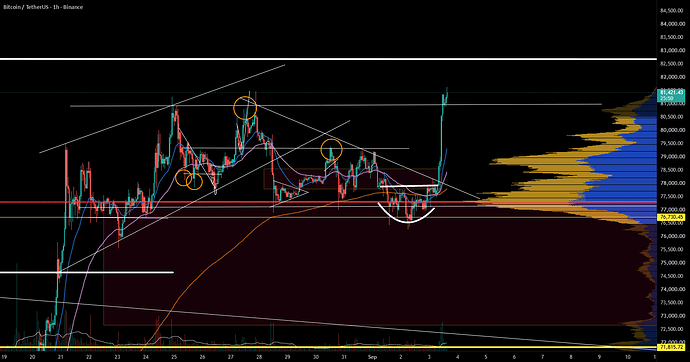The width and height of the screenshot is (690, 362).
Task: Click date 21 on the time axis
Action: (60, 357)
